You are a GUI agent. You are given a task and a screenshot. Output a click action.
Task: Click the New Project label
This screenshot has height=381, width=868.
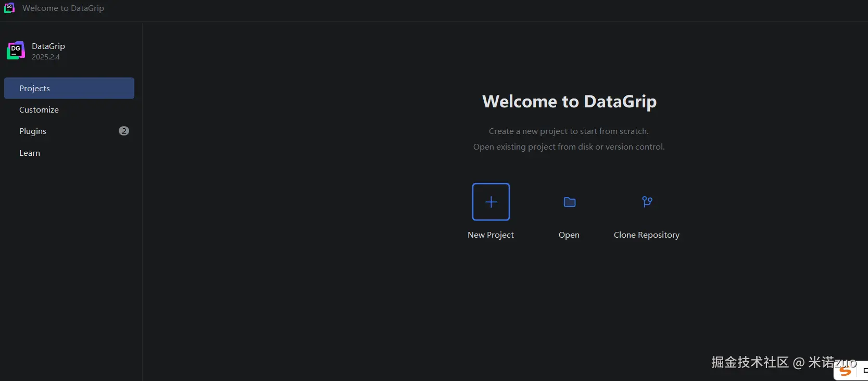(x=490, y=235)
